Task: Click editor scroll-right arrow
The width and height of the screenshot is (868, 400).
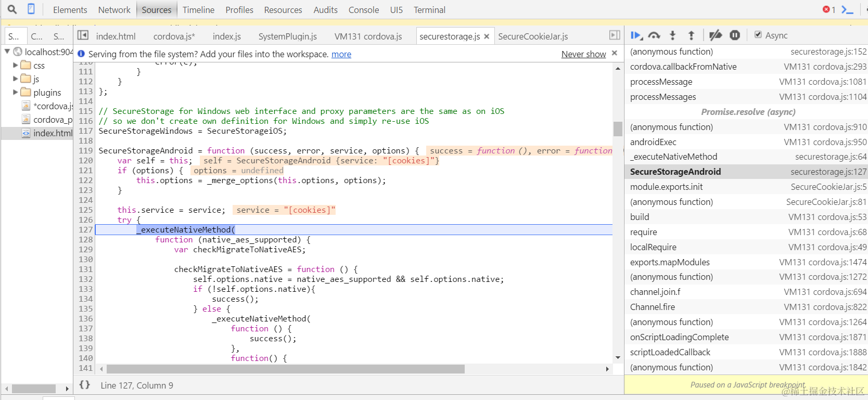Action: 607,369
